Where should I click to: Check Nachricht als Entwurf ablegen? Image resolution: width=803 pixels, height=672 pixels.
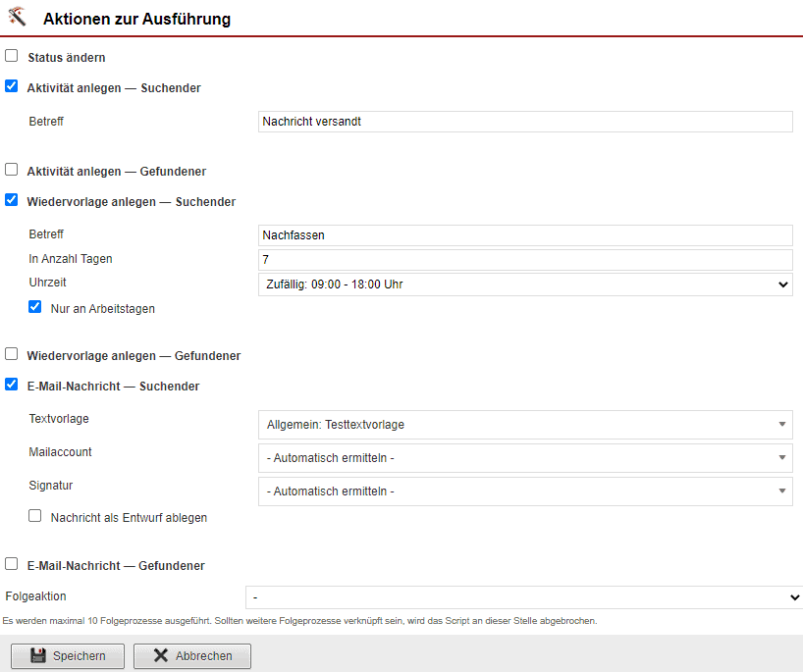pos(35,516)
